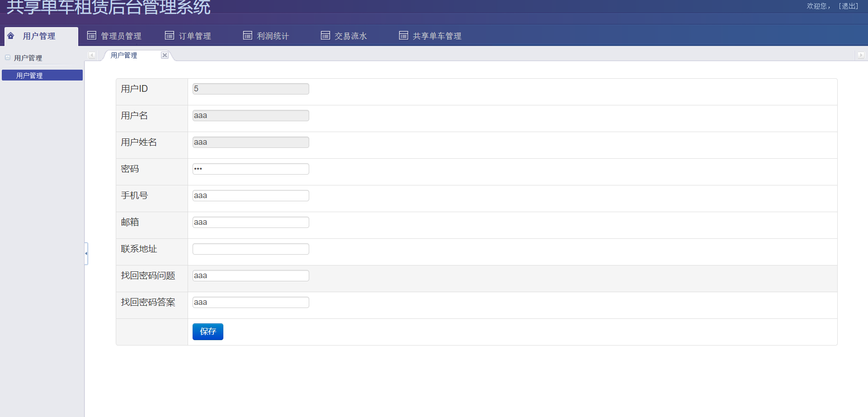
Task: Click the 共享单车租赁后台管理系统 title
Action: pos(108,7)
